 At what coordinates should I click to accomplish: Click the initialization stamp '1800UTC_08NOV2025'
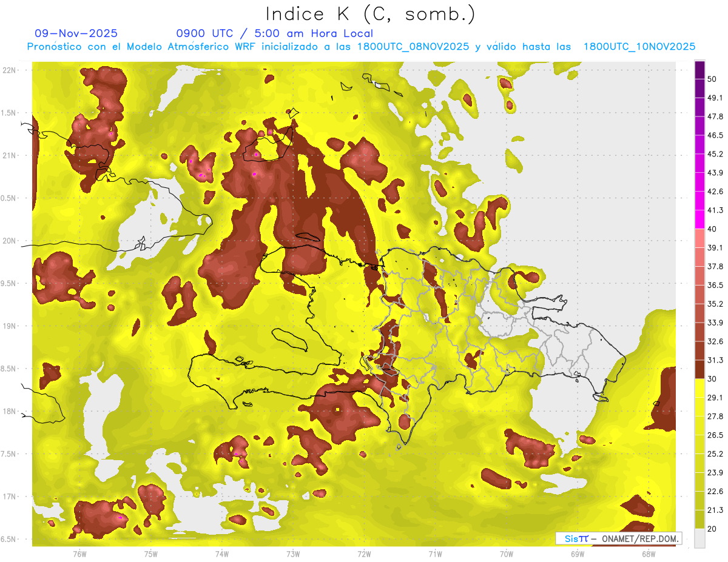coord(413,47)
